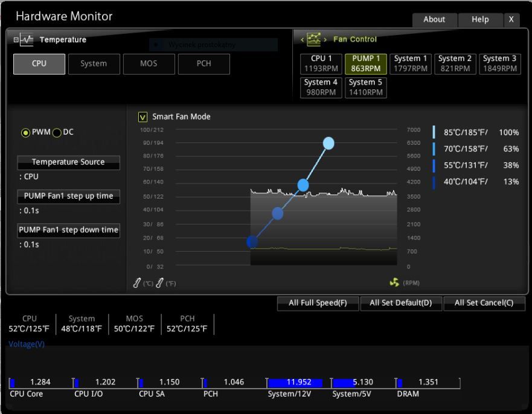This screenshot has height=414, width=532.
Task: Open the Help page
Action: coord(480,20)
